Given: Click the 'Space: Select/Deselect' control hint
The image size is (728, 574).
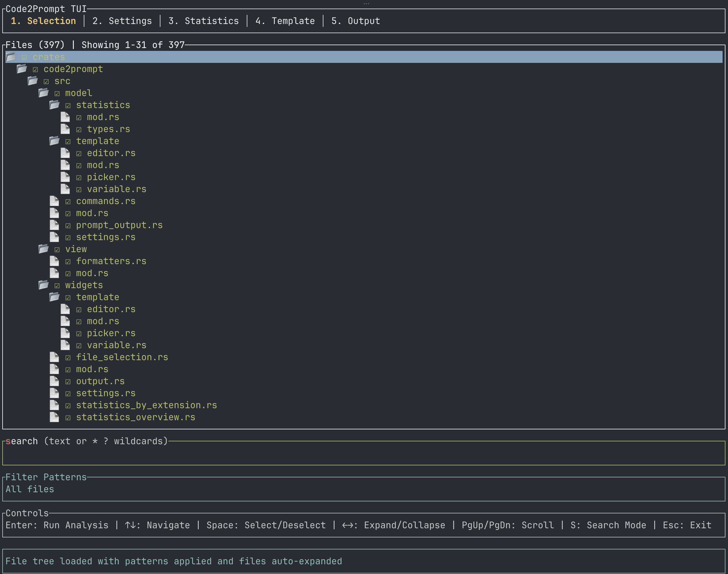Looking at the screenshot, I should (x=266, y=525).
